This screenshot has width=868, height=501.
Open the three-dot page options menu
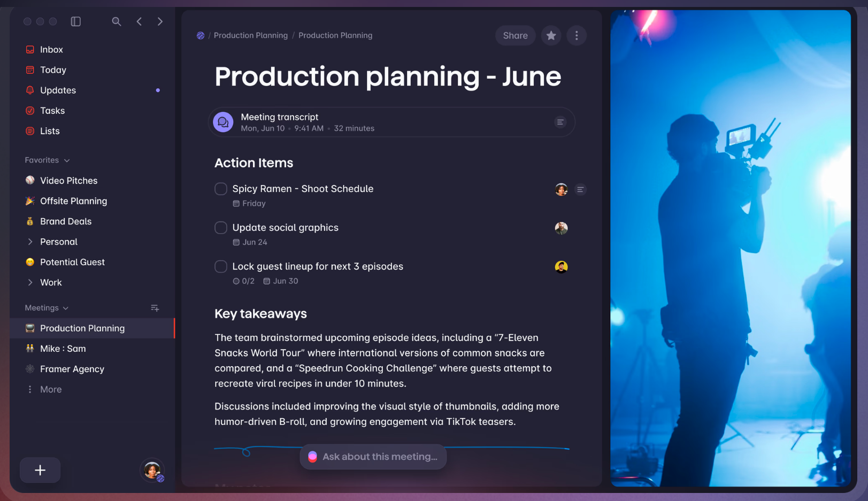coord(576,36)
